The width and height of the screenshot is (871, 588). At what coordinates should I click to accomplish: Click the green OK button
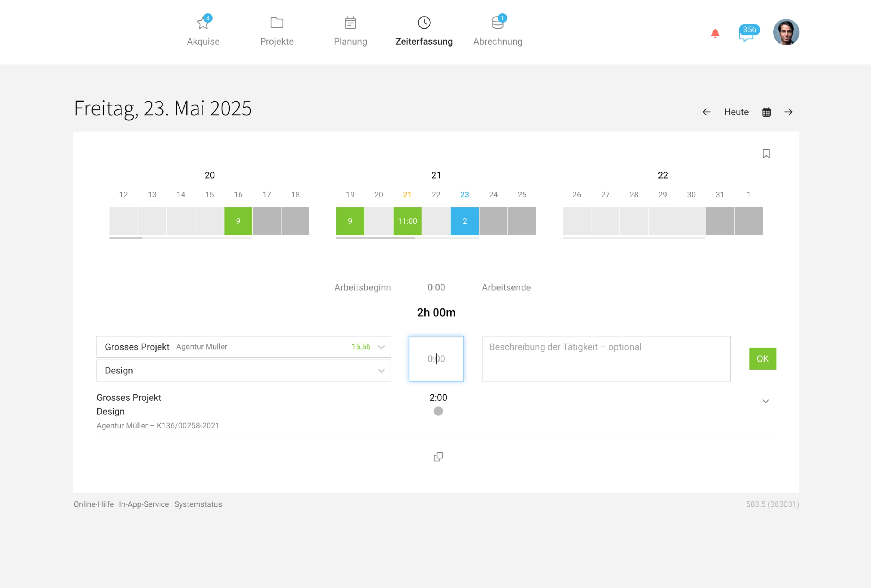pyautogui.click(x=762, y=359)
